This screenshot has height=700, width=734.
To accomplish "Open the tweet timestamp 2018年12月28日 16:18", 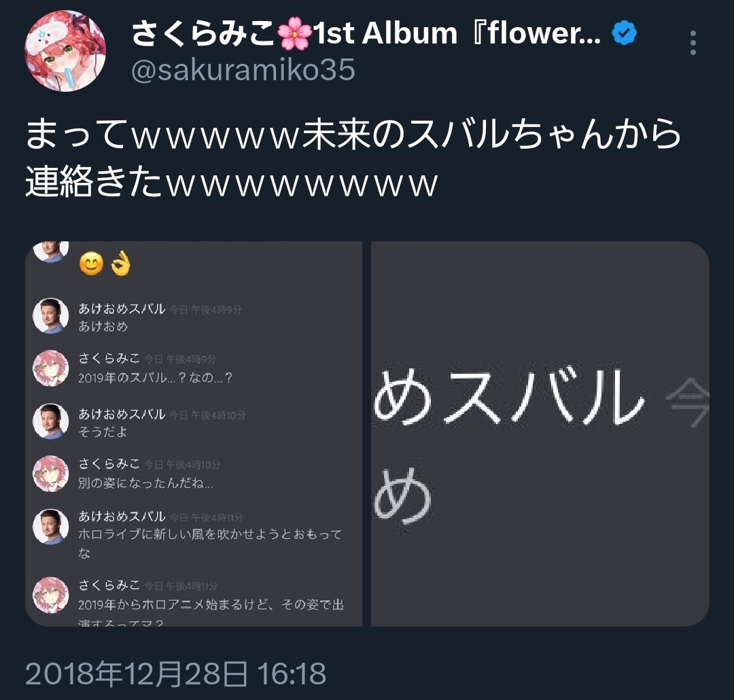I will (x=175, y=673).
